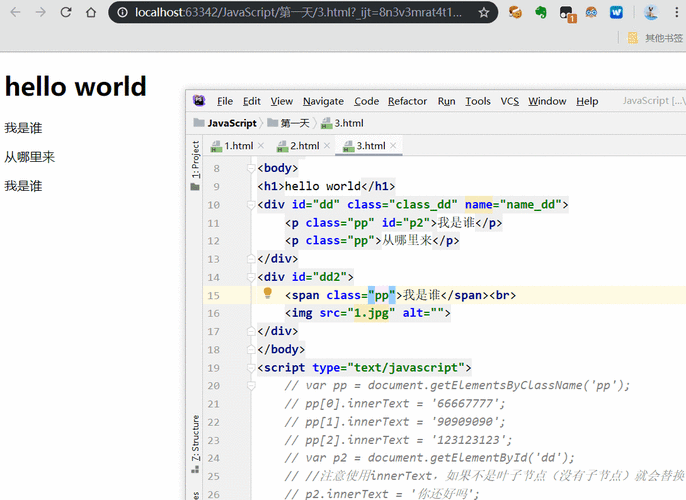686x500 pixels.
Task: Click the yellow light bulb intention icon
Action: pyautogui.click(x=268, y=293)
